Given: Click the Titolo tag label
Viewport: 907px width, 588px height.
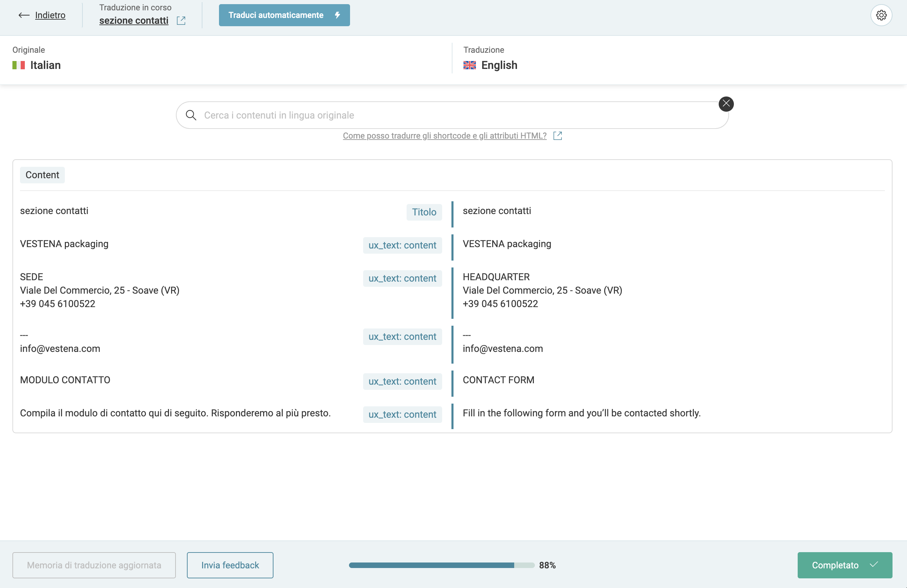Looking at the screenshot, I should [424, 212].
